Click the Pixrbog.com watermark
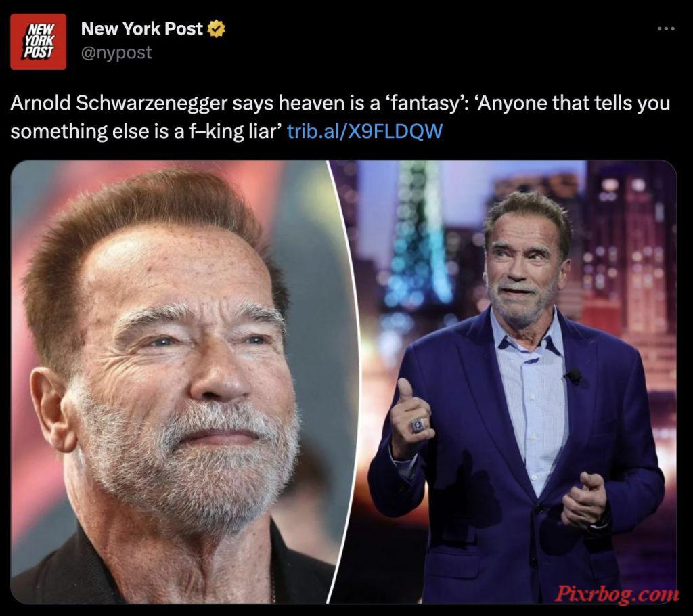693x616 pixels. (x=616, y=593)
